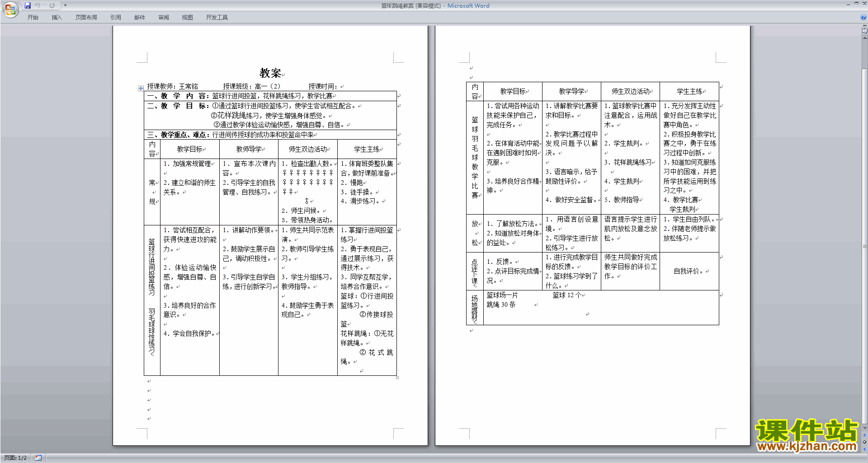Click the macro recording icon in status bar
Image resolution: width=868 pixels, height=463 pixels.
38,458
